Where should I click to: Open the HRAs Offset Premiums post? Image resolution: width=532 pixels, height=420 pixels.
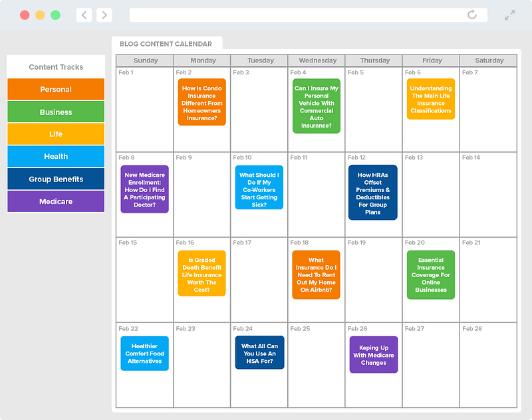tap(373, 193)
